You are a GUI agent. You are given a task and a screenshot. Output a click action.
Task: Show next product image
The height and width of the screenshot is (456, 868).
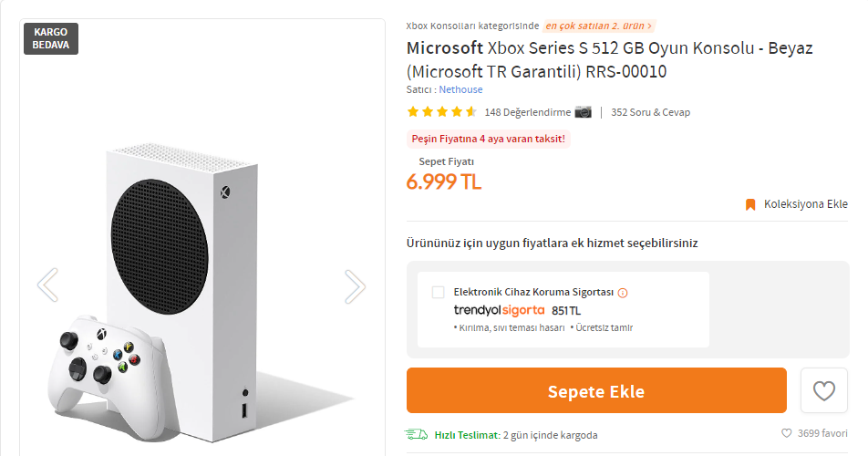click(x=355, y=285)
